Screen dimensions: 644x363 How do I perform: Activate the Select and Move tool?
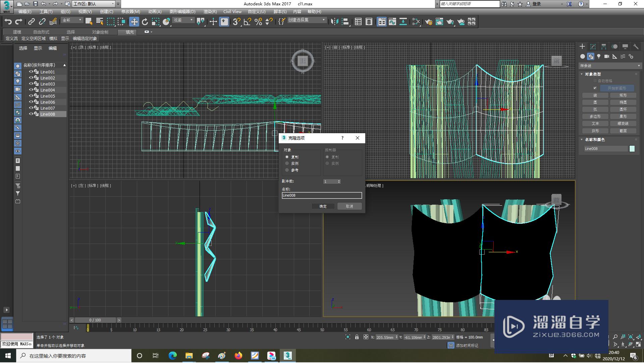134,22
